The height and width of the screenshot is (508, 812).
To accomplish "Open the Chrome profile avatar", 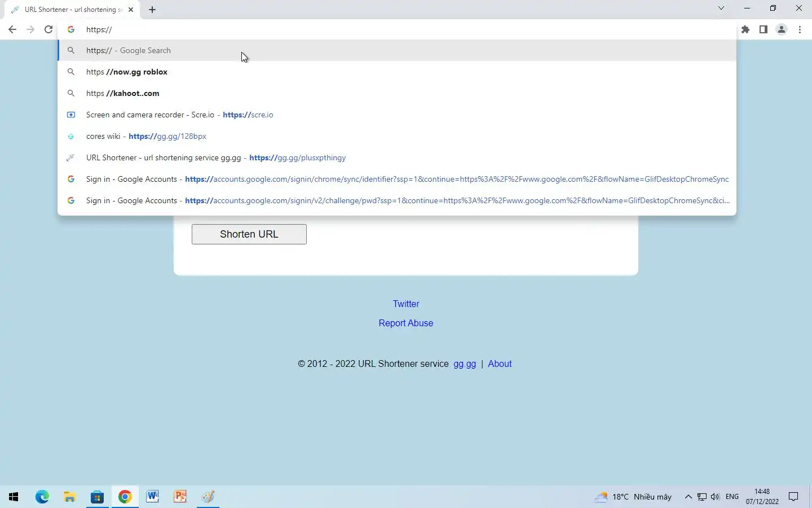I will [x=782, y=29].
